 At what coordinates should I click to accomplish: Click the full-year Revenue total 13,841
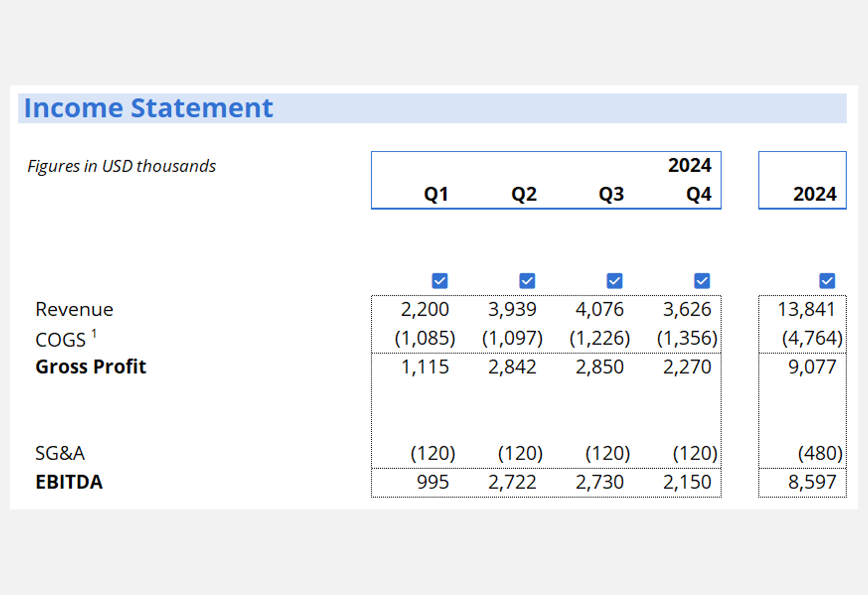806,309
